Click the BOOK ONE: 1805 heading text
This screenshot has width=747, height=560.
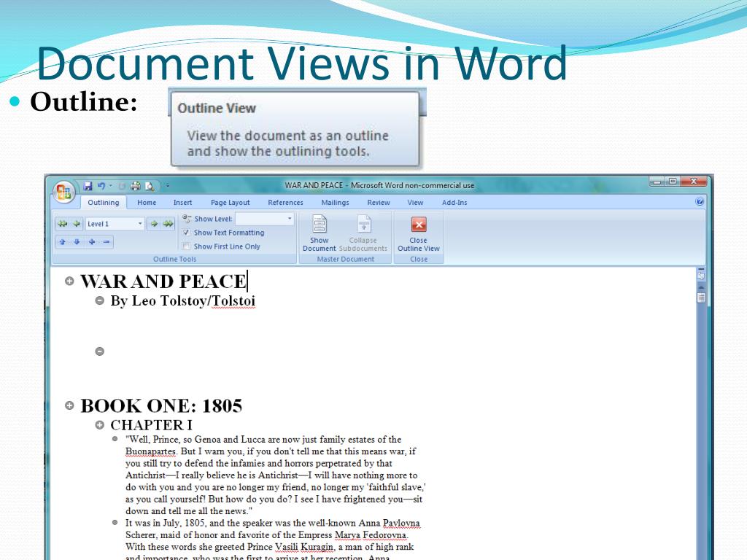[161, 405]
